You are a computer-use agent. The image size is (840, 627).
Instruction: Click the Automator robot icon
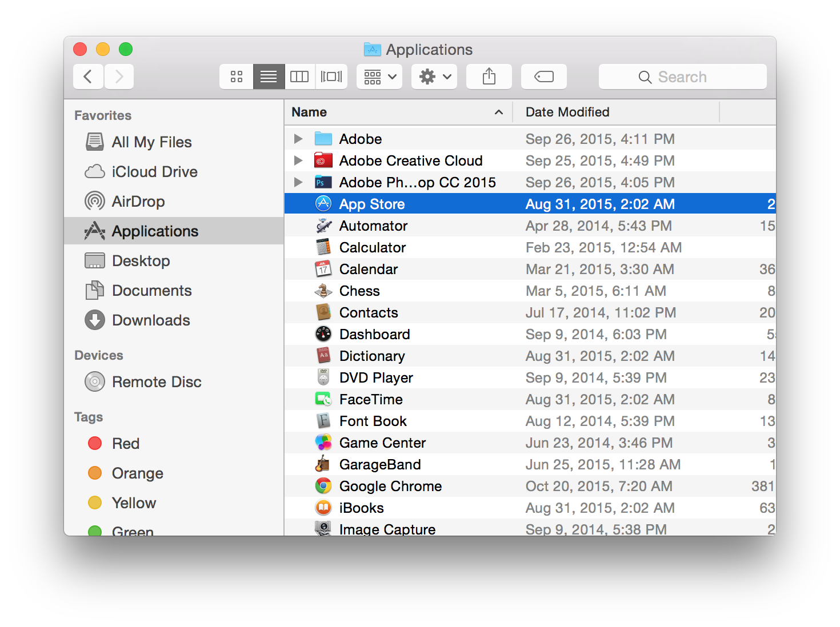click(x=323, y=226)
